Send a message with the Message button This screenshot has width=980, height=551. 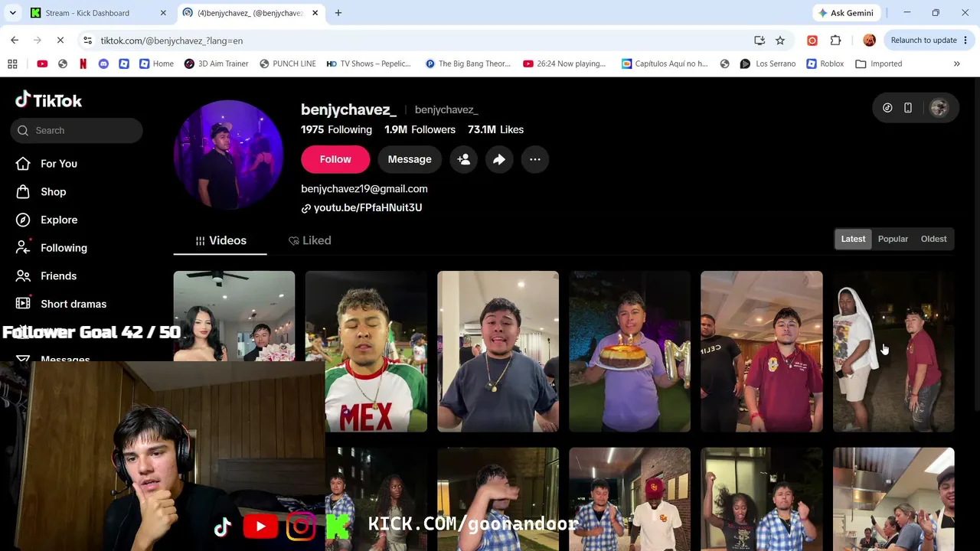point(410,159)
